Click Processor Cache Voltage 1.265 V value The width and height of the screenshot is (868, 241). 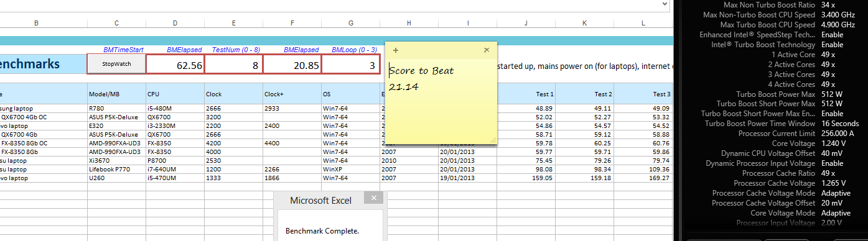(x=834, y=183)
